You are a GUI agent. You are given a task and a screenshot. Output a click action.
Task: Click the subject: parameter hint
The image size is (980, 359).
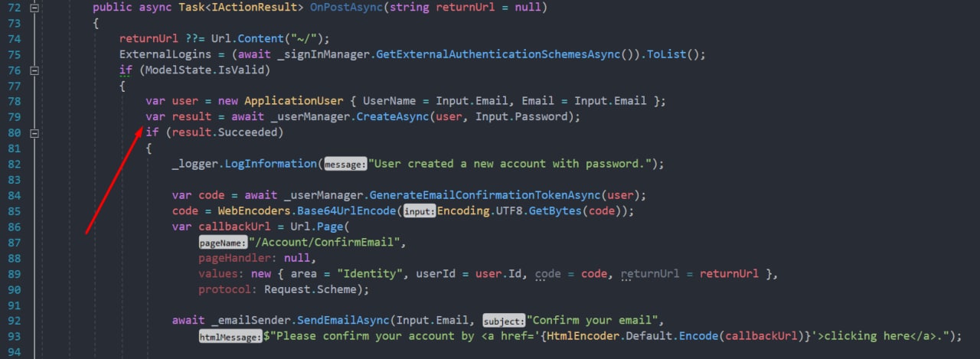[504, 321]
